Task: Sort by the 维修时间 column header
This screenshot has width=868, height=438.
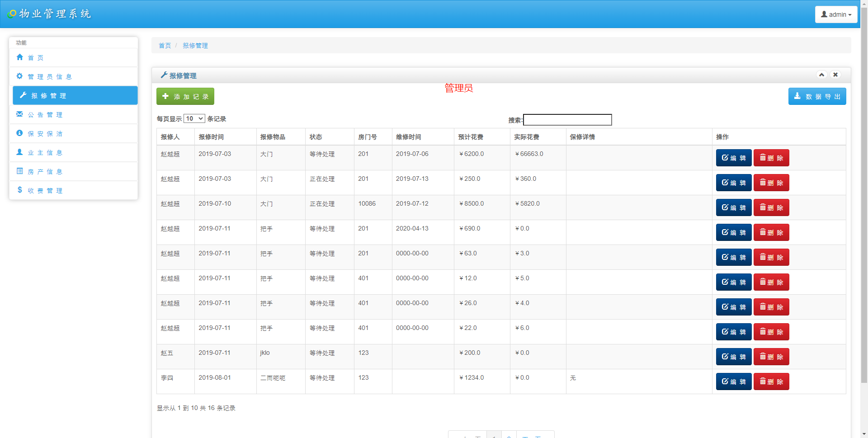Action: (x=423, y=137)
